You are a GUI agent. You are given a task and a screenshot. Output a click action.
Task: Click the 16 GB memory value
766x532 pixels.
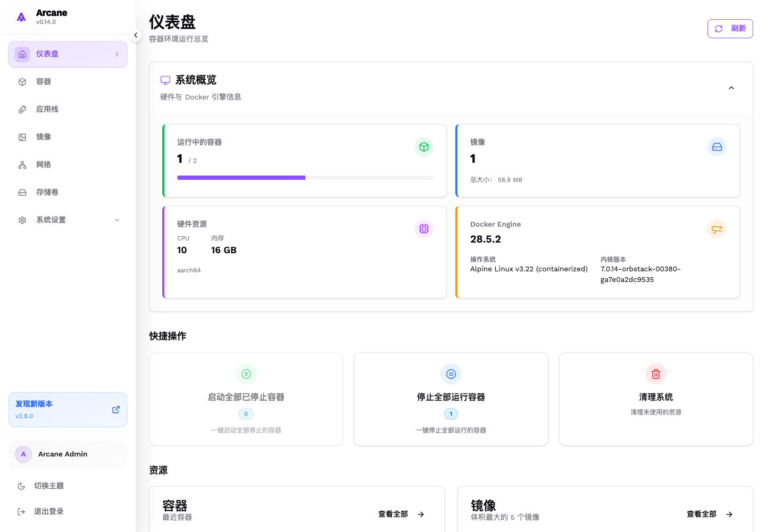224,251
